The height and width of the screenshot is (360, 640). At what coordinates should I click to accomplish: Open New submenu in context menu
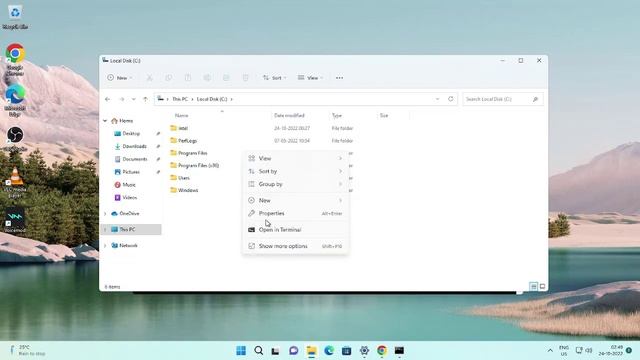click(x=296, y=200)
